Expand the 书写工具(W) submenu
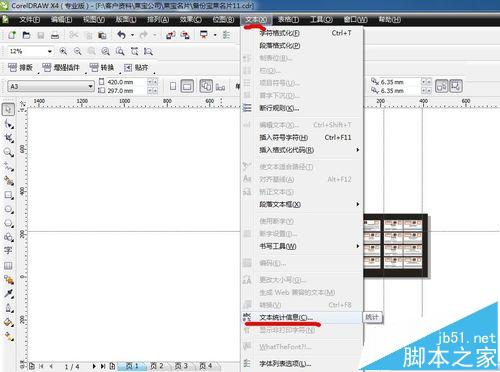 (358, 246)
